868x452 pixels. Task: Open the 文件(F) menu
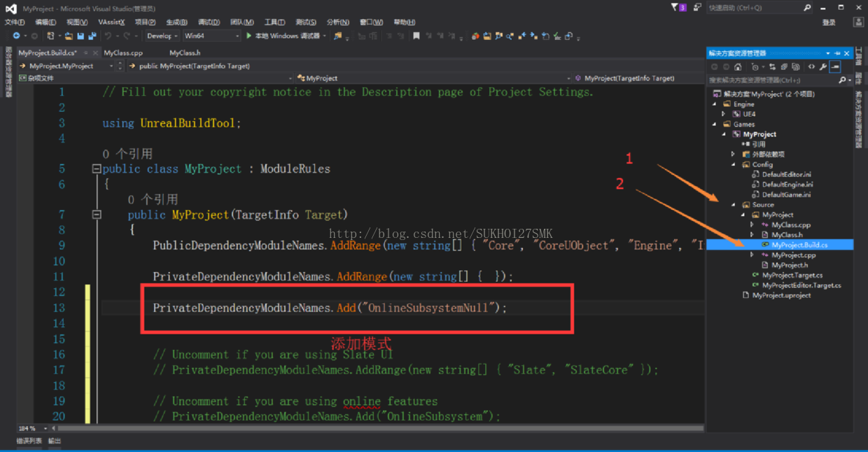click(15, 22)
